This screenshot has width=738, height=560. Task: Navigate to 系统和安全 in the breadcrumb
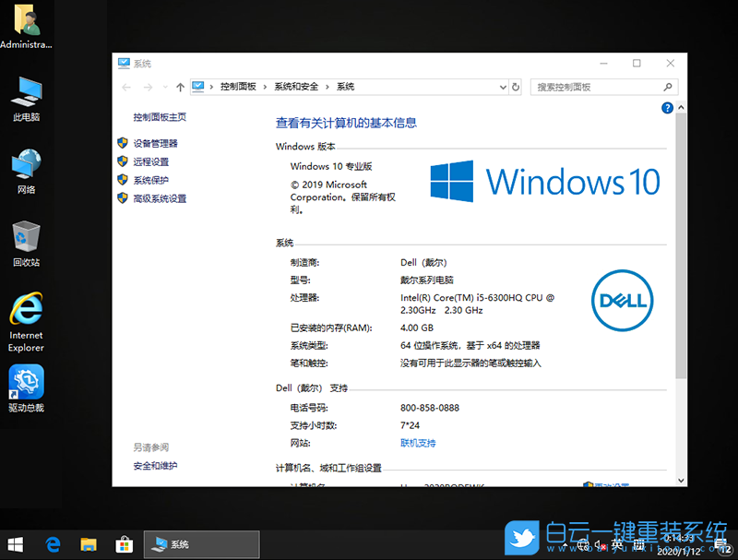295,86
